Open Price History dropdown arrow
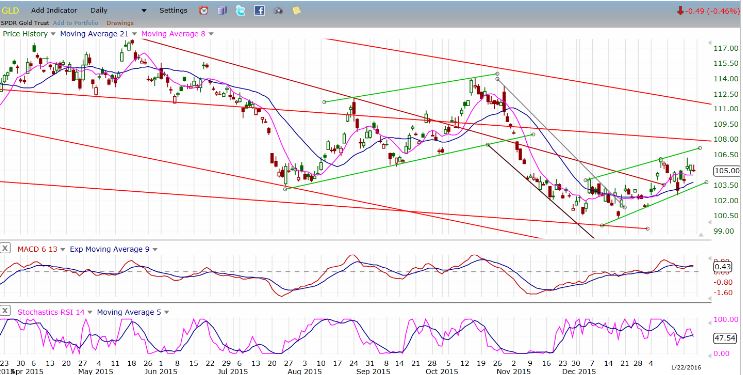 pyautogui.click(x=53, y=34)
